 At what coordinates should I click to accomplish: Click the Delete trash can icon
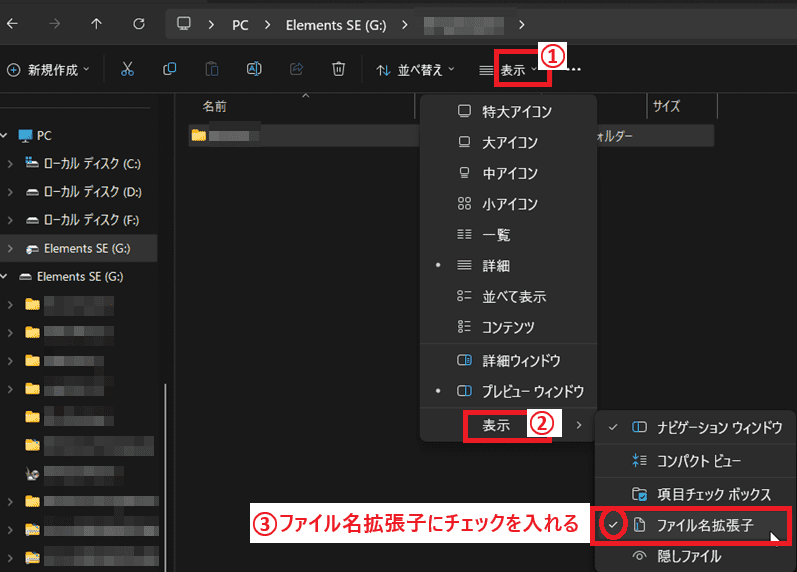coord(339,69)
